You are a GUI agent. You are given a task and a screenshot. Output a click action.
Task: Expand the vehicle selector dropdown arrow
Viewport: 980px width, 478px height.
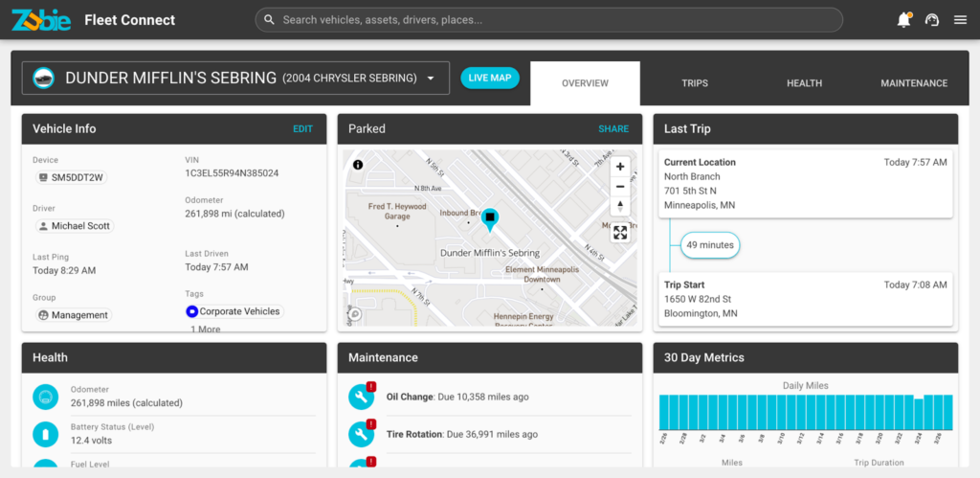coord(430,79)
